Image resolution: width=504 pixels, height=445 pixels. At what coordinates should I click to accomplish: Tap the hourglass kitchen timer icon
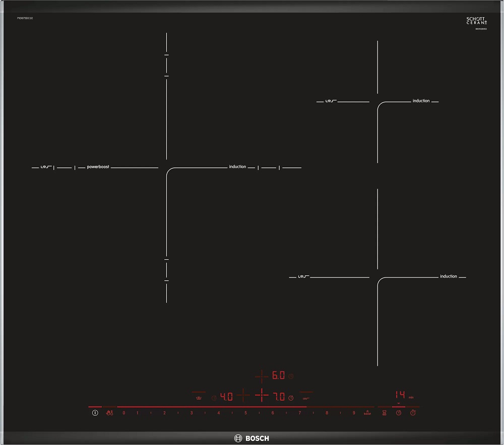click(x=384, y=413)
